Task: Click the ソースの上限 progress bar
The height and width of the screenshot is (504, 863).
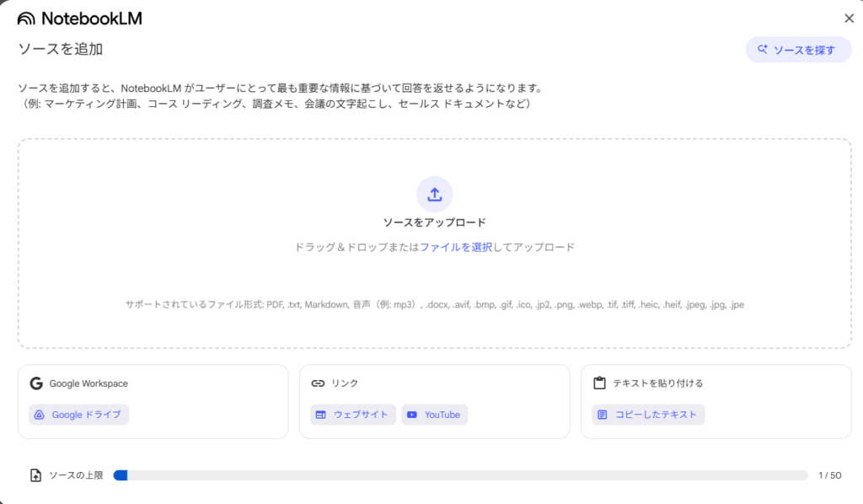Action: (x=460, y=475)
